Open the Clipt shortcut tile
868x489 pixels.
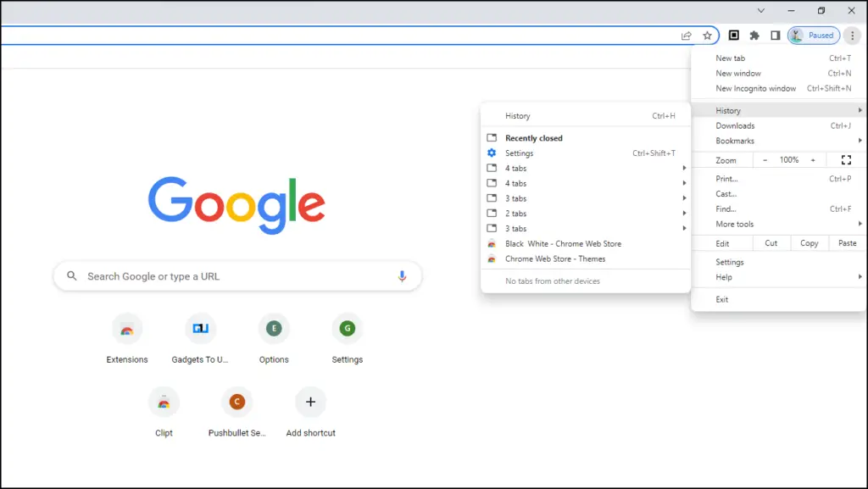[164, 412]
